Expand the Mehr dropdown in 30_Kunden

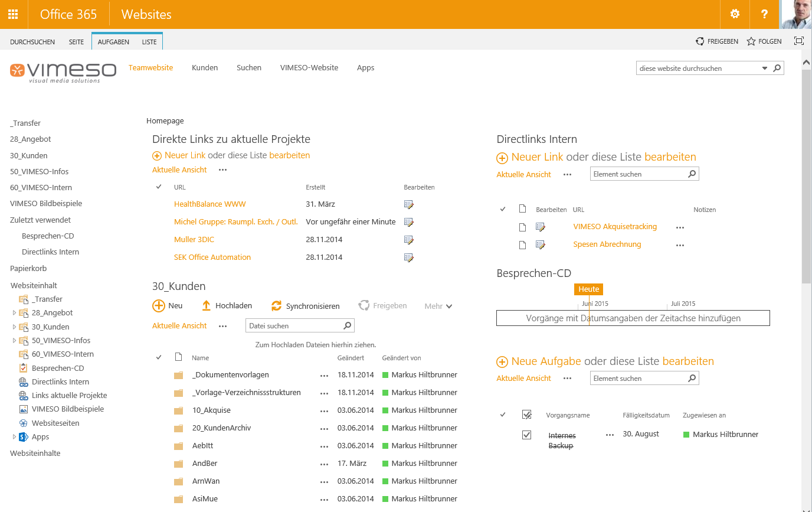438,306
